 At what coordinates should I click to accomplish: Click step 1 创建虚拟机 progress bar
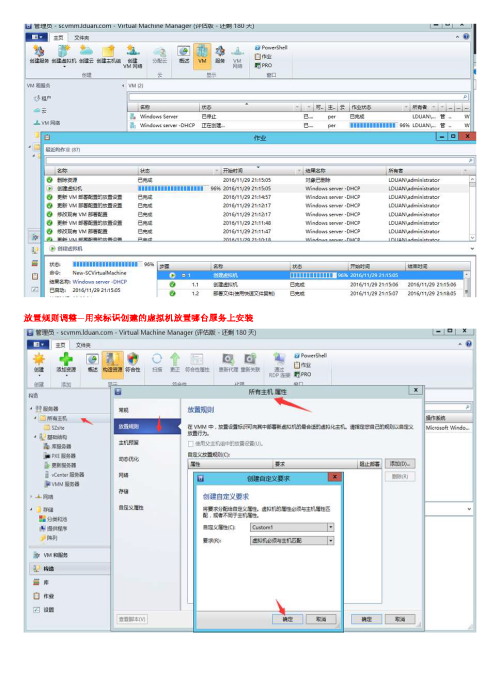point(313,275)
